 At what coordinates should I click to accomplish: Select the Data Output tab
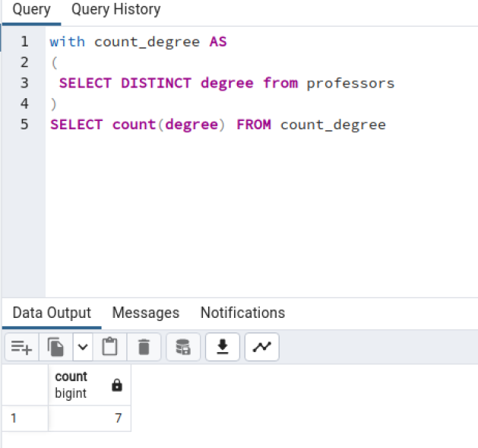pos(52,313)
